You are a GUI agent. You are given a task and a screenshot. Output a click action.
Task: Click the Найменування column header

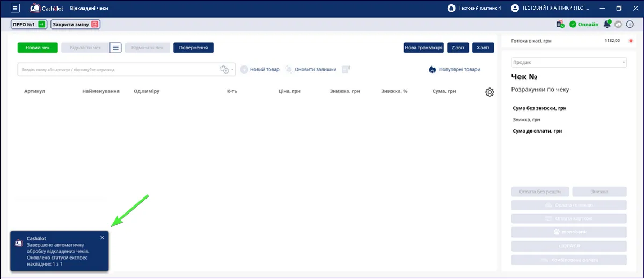101,91
